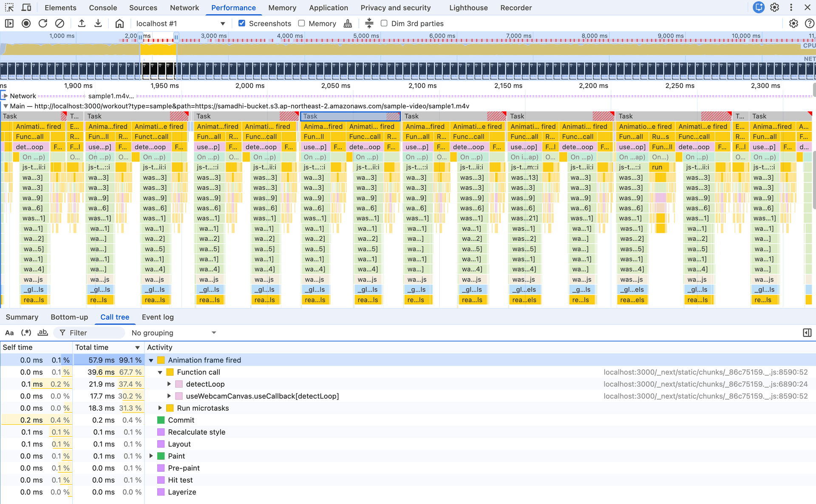Open the No grouping dropdown
The image size is (816, 504).
(174, 333)
